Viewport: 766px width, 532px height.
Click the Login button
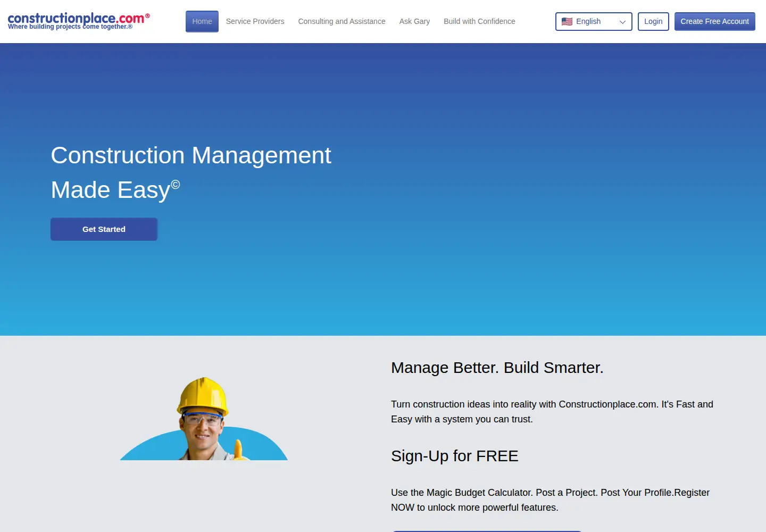[x=653, y=22]
